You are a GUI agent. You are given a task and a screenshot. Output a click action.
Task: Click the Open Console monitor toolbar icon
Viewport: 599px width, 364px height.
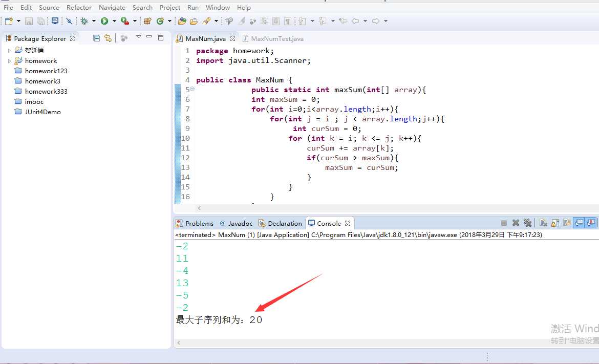pyautogui.click(x=55, y=21)
